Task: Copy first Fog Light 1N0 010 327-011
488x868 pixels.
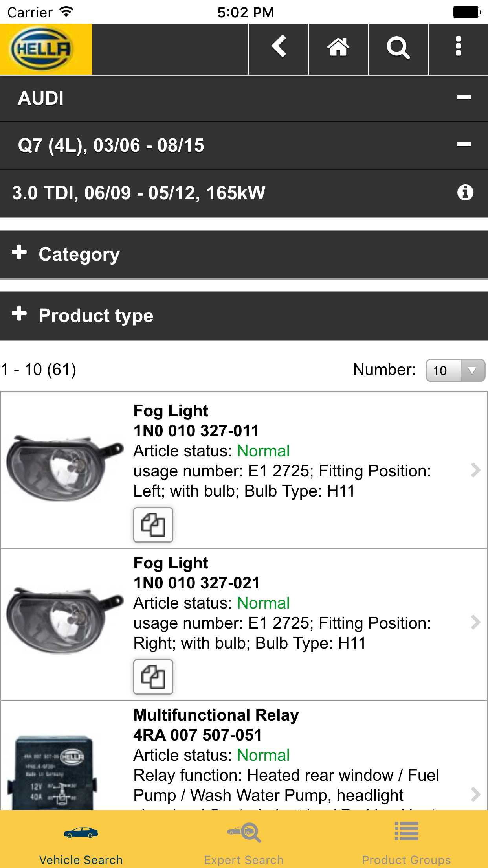Action: (x=153, y=524)
